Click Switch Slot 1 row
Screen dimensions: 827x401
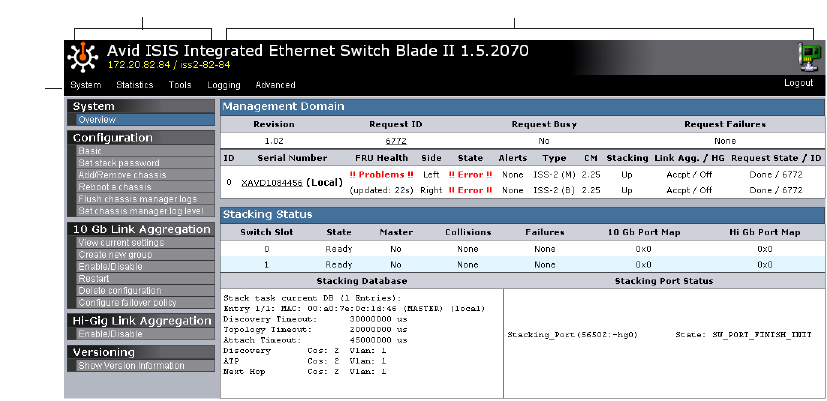pyautogui.click(x=522, y=265)
